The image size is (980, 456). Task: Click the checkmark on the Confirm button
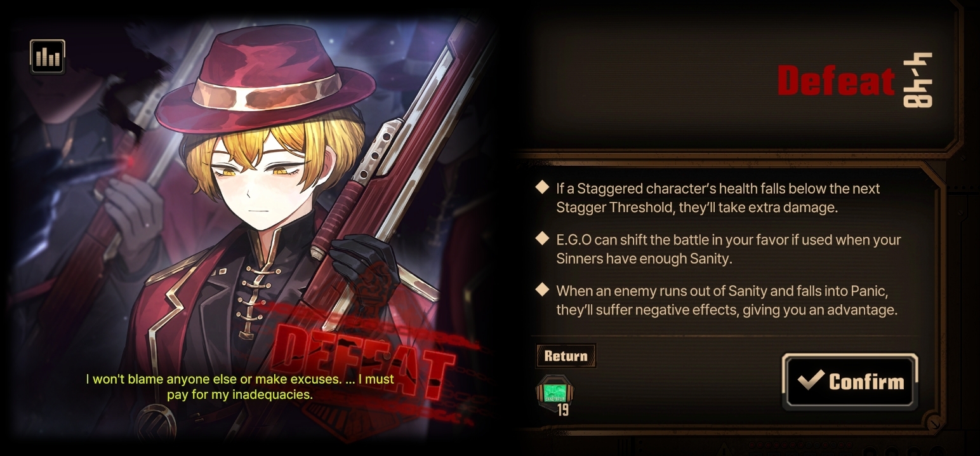811,380
